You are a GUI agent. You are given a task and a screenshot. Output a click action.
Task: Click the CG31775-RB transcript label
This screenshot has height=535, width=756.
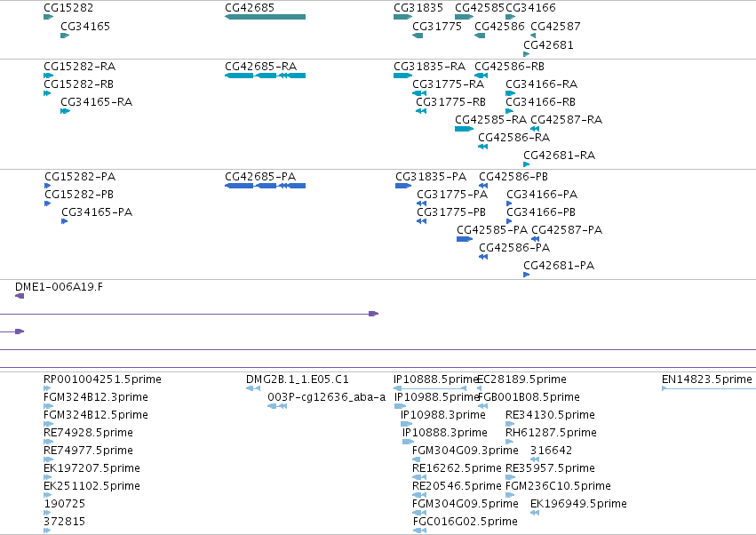[450, 102]
